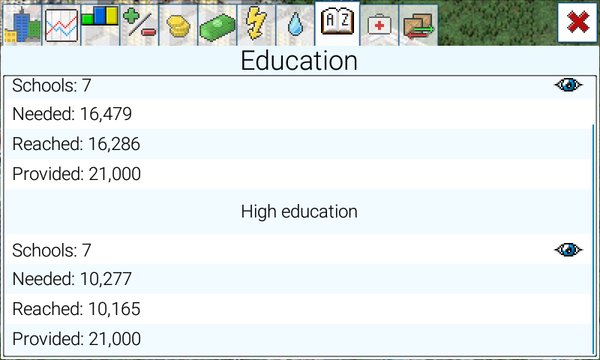This screenshot has height=360, width=600.
Task: Open the first-aid kit health tab
Action: coord(379,25)
